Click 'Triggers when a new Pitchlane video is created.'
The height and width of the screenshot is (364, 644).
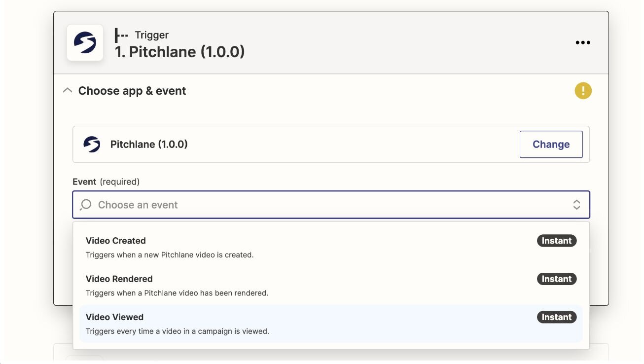170,255
